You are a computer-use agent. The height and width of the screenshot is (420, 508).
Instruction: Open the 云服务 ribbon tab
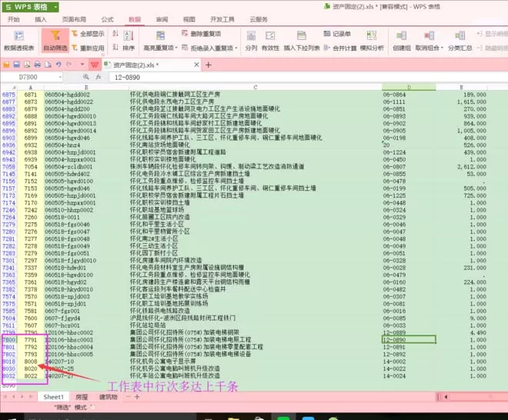click(259, 19)
